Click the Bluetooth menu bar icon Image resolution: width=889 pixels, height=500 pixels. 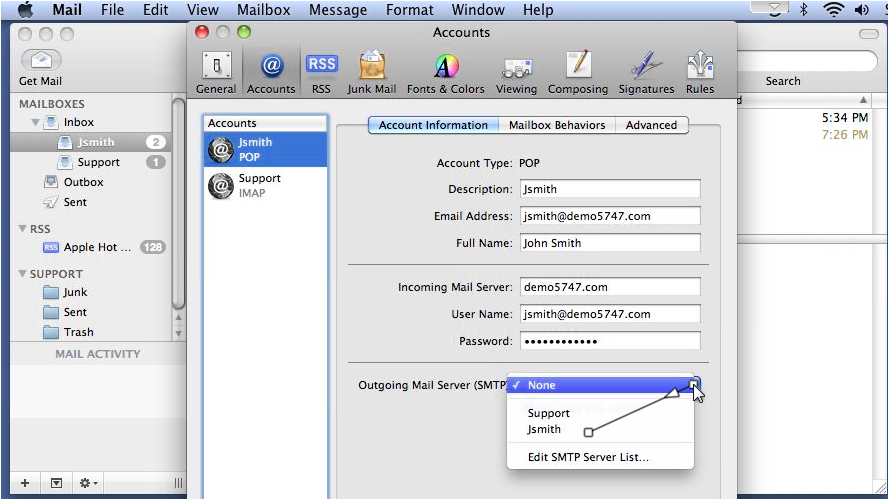(x=803, y=10)
